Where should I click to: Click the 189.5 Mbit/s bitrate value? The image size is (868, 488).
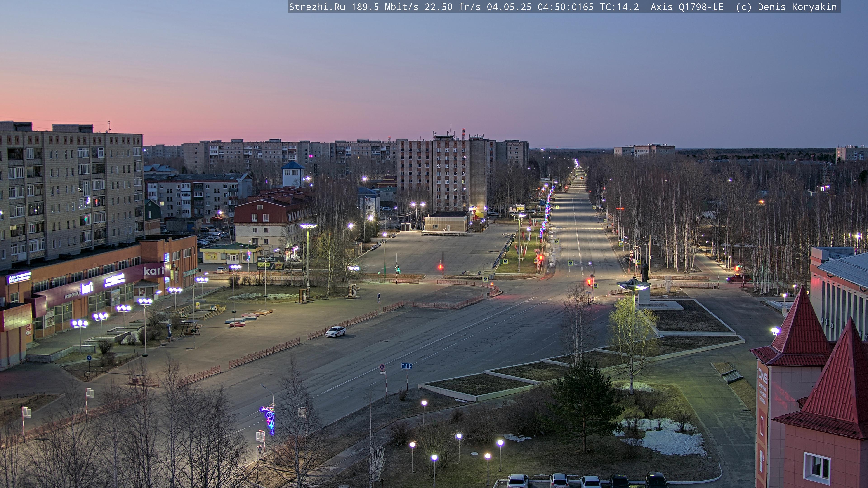click(x=385, y=7)
